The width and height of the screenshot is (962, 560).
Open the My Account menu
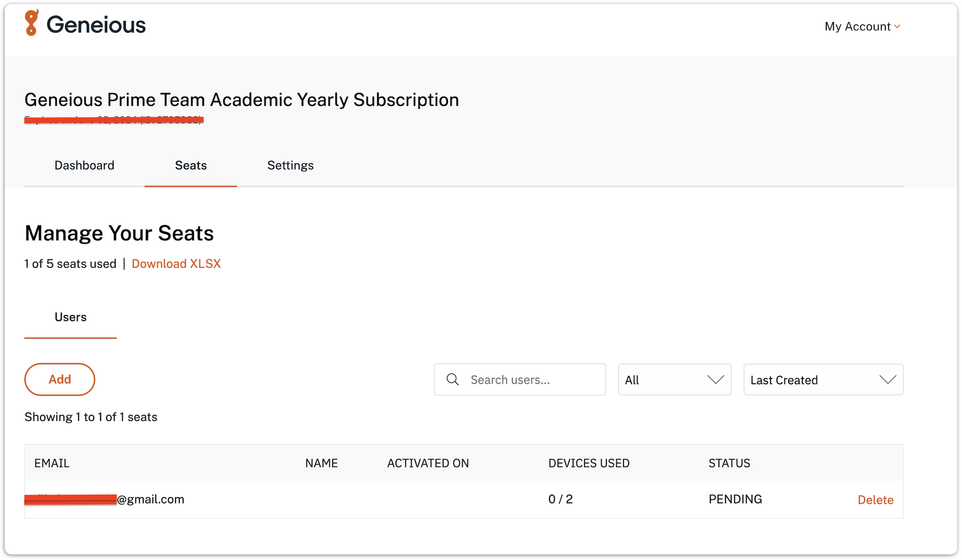(862, 26)
